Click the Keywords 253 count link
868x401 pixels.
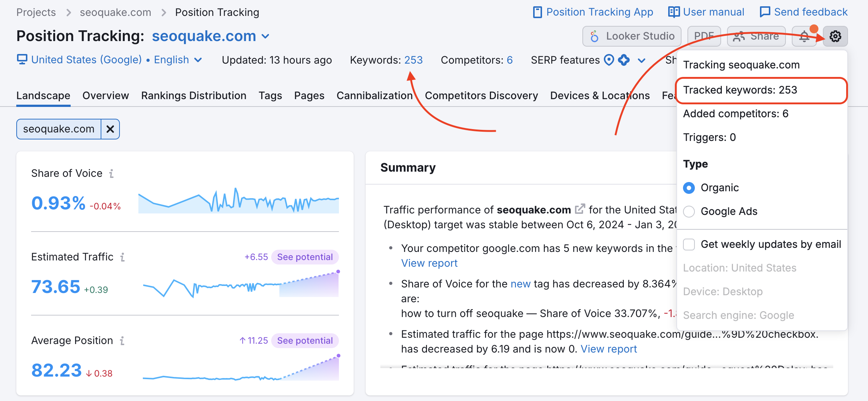(413, 60)
